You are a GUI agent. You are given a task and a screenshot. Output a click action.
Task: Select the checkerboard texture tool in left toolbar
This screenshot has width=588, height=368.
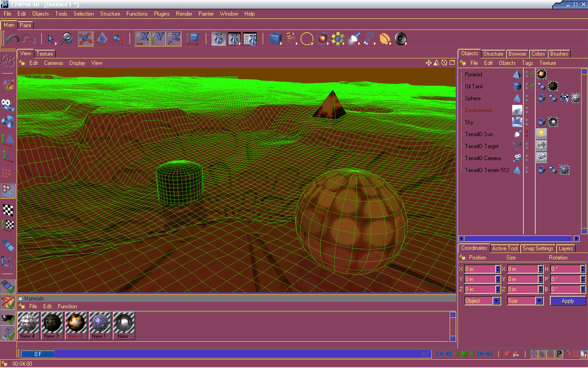(x=8, y=210)
